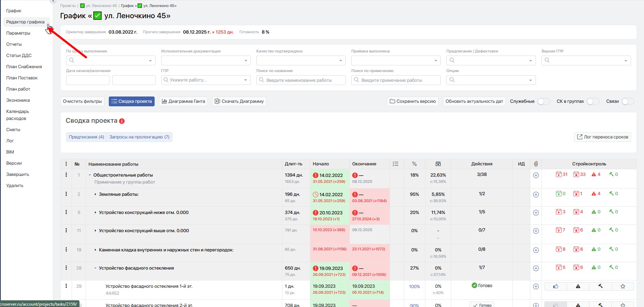This screenshot has width=644, height=307.
Task: Click the checklist column header icon
Action: (x=396, y=164)
